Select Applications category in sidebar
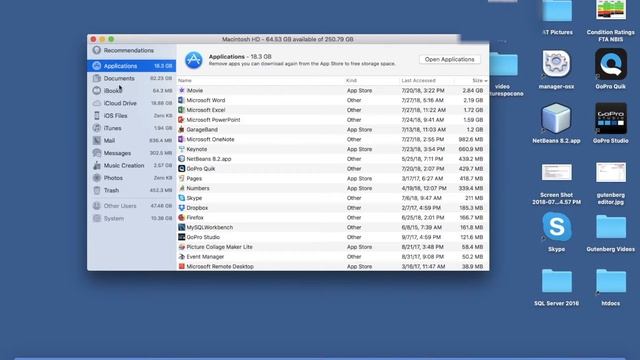The image size is (640, 360). (131, 66)
